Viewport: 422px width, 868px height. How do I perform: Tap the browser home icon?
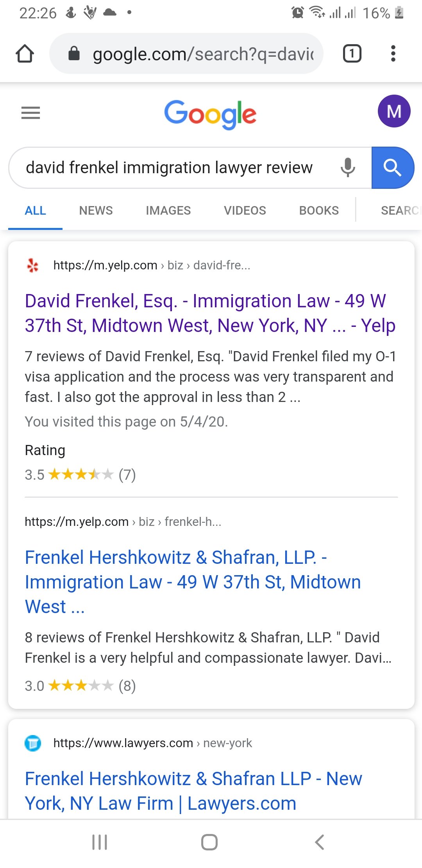pyautogui.click(x=25, y=54)
